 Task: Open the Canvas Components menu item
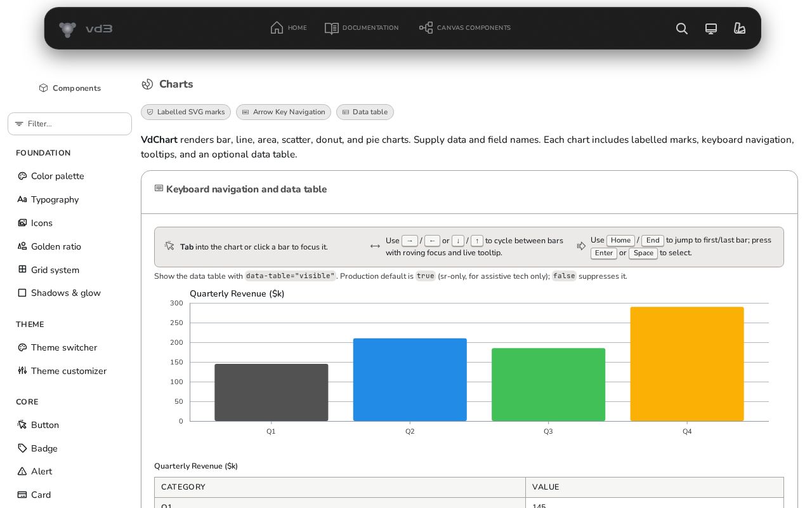(x=465, y=28)
